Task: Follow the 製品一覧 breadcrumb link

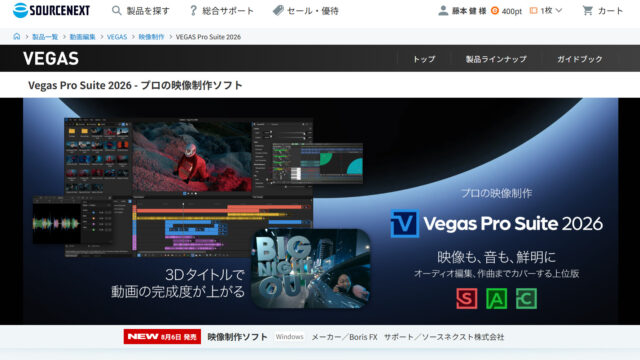Action: tap(45, 37)
